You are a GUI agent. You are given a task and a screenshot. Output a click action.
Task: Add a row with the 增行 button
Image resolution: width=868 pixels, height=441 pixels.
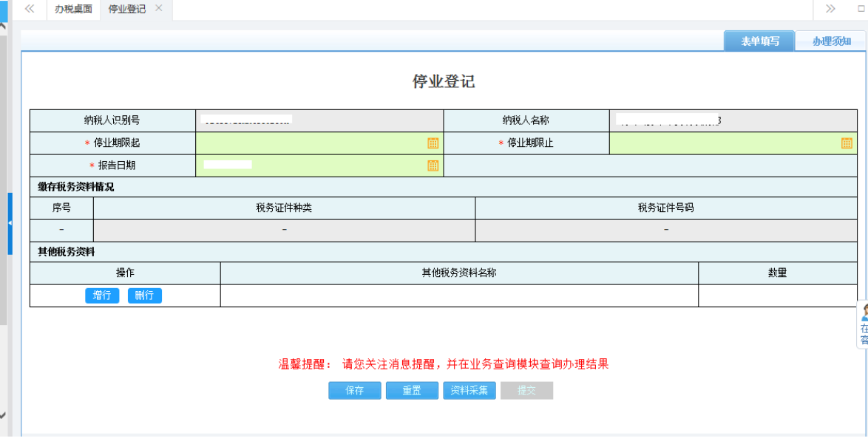pos(102,295)
